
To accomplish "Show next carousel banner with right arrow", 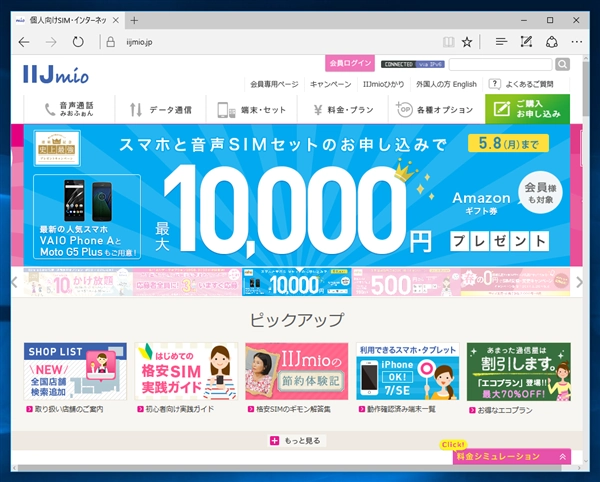I will (579, 282).
